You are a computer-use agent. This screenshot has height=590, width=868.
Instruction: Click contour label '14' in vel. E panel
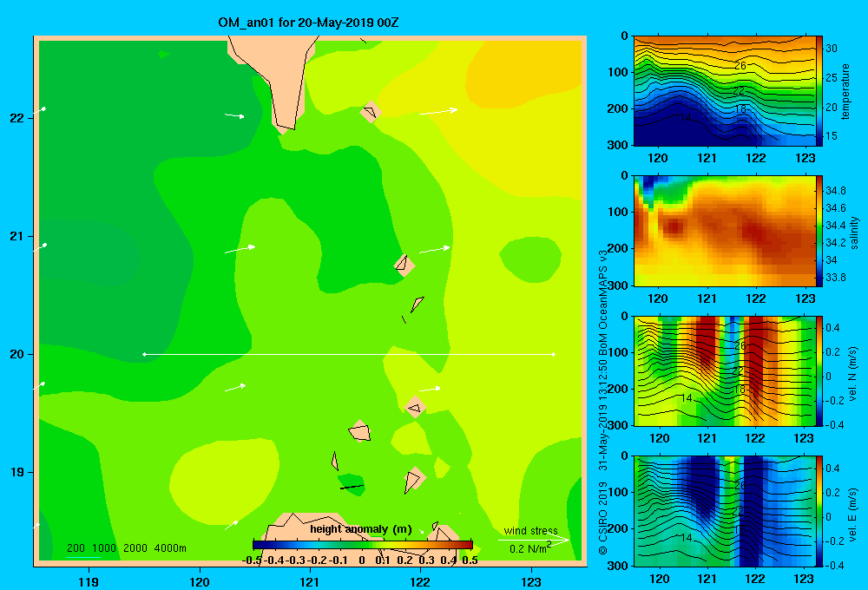[x=687, y=537]
